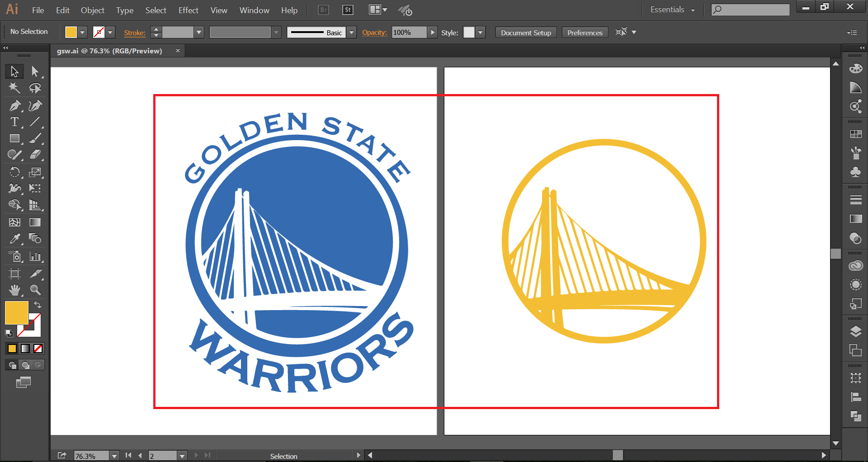Pick the Paintbrush tool

(x=35, y=138)
